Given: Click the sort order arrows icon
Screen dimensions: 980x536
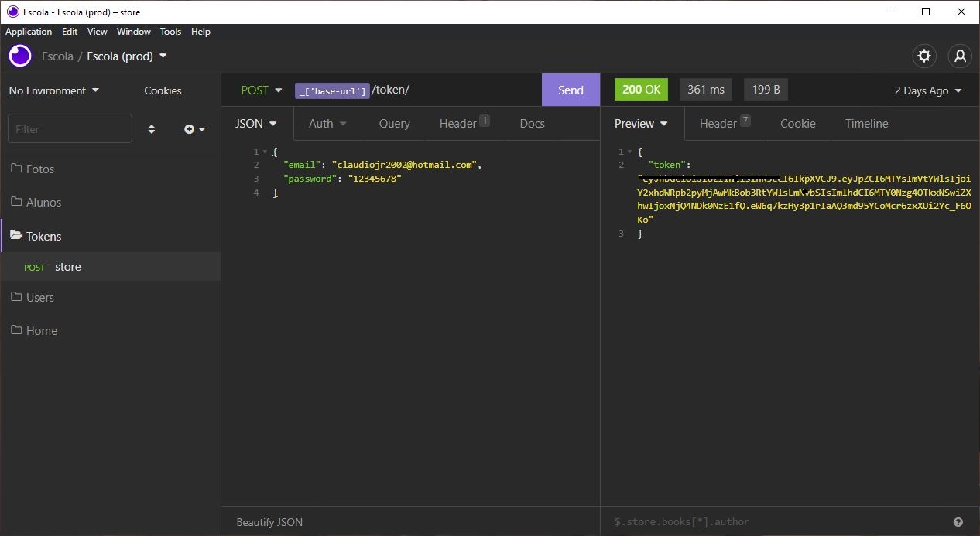Looking at the screenshot, I should tap(152, 129).
